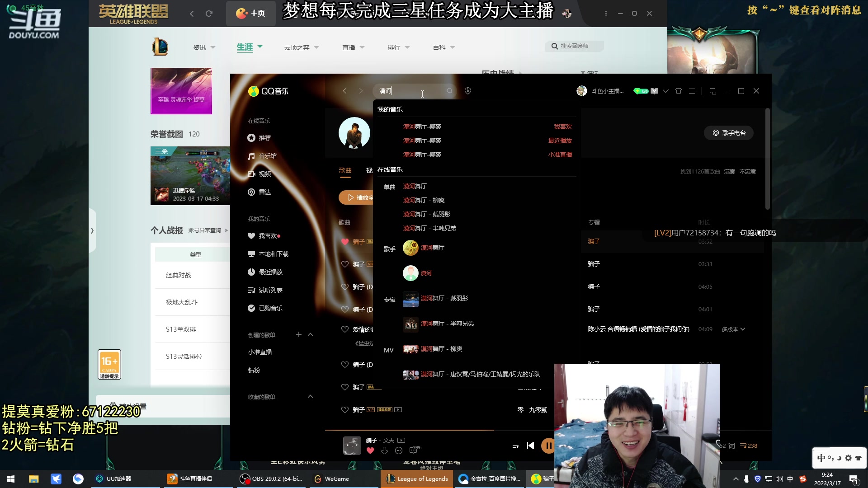Go forward in QQ Music navigation
Screen dimensions: 868x488
(x=361, y=91)
